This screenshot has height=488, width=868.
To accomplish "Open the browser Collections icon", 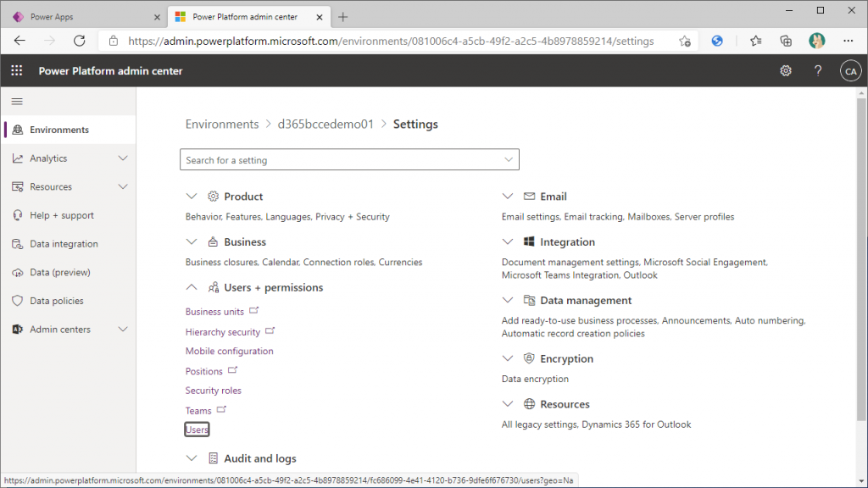I will 786,41.
